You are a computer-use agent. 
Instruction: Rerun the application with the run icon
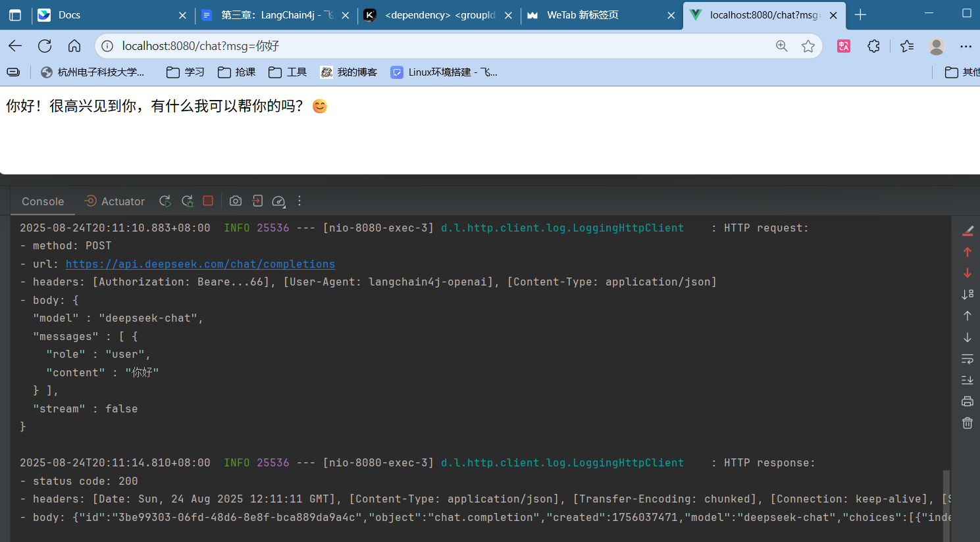point(165,201)
